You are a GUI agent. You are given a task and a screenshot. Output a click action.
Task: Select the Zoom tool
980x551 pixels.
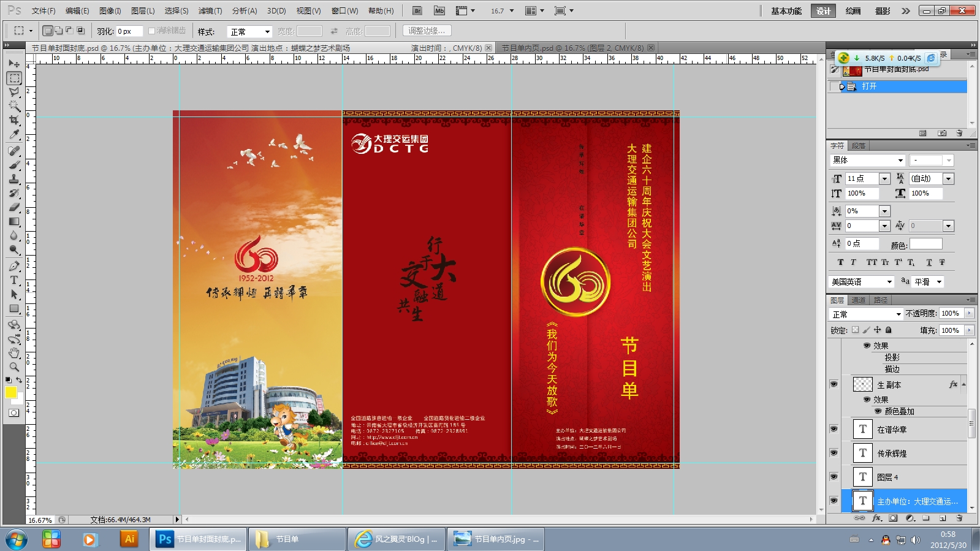tap(14, 367)
